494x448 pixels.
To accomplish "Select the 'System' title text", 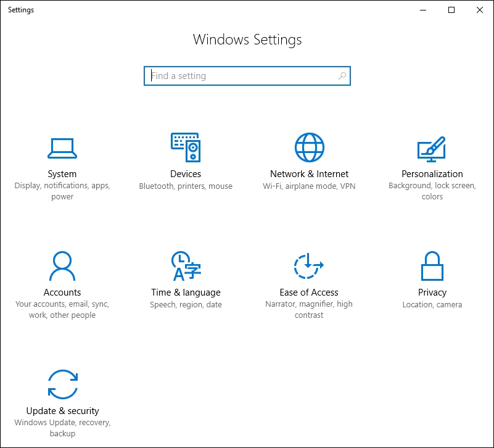I will point(62,174).
